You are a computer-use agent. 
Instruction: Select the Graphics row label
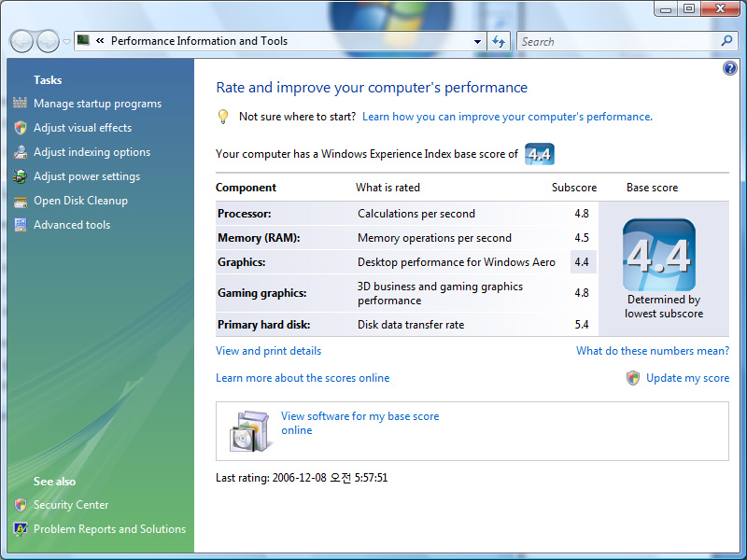(x=242, y=262)
